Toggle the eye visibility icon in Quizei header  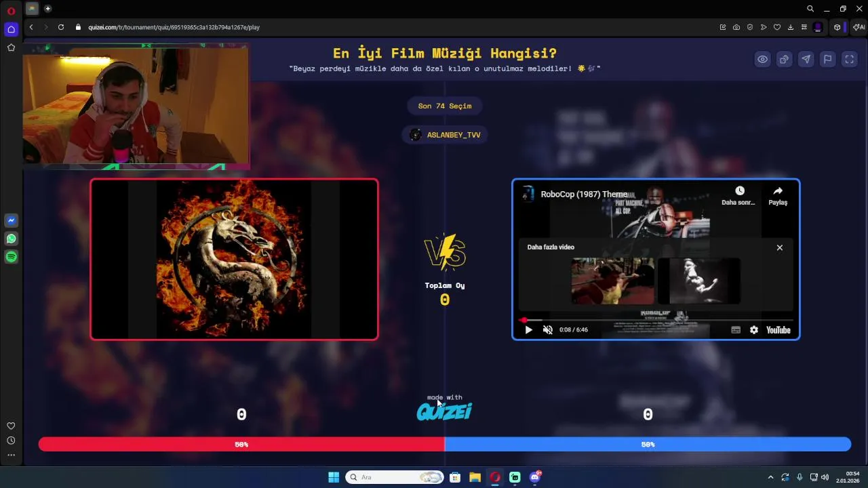click(x=762, y=59)
